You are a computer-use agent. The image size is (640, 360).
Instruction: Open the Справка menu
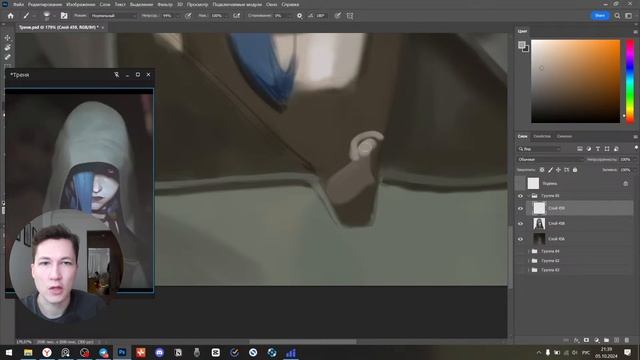(290, 4)
